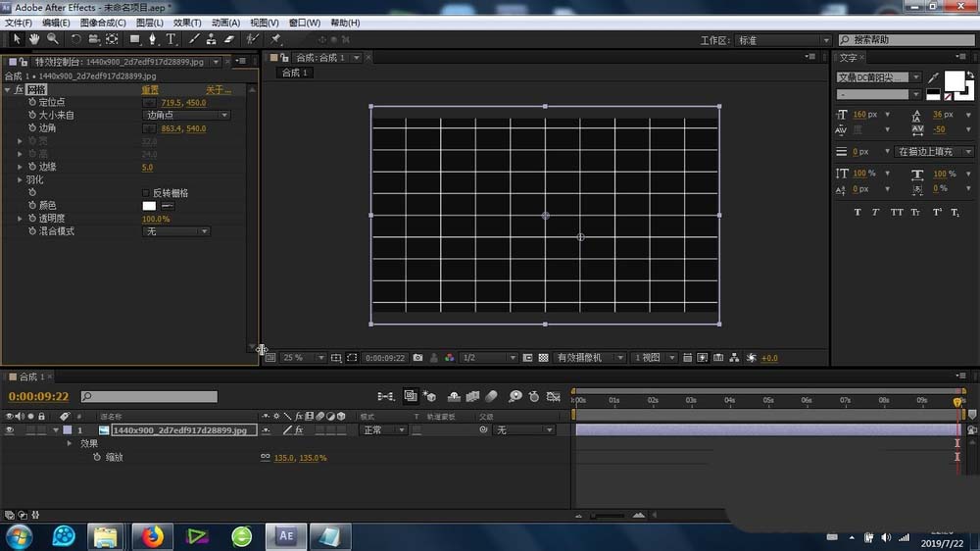The width and height of the screenshot is (980, 551).
Task: Open the 效果(T) menu
Action: (x=186, y=23)
